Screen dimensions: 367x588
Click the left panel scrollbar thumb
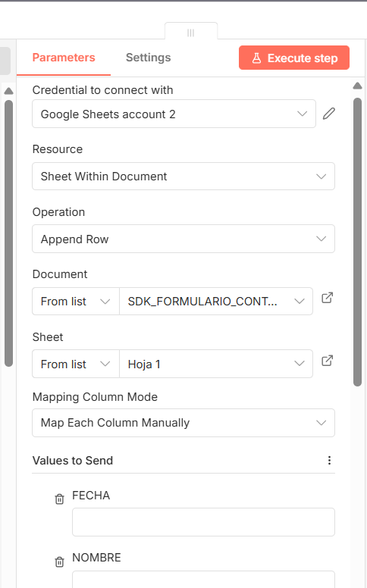coord(8,233)
